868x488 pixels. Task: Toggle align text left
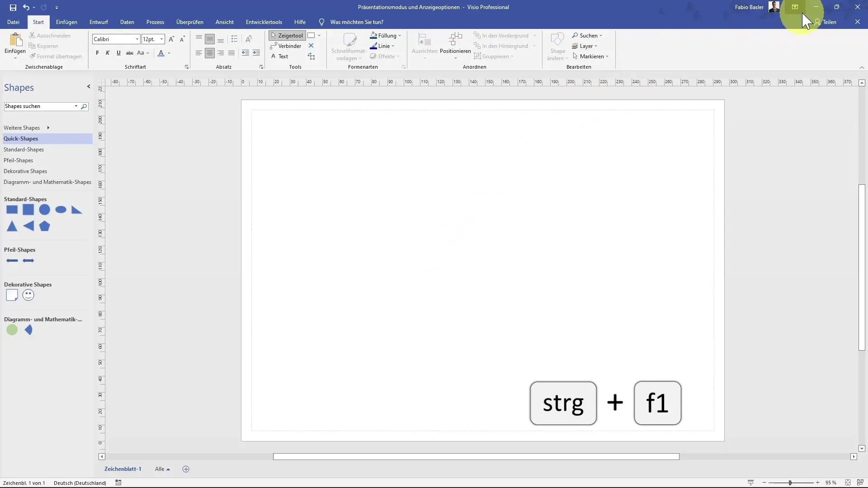pyautogui.click(x=199, y=53)
